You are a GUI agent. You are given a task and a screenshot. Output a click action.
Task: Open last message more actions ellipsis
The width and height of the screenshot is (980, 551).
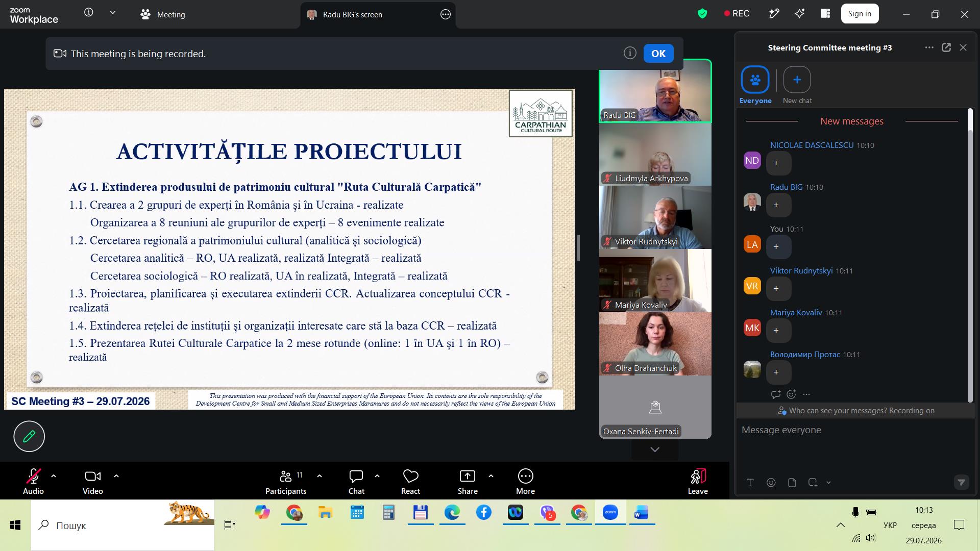806,394
